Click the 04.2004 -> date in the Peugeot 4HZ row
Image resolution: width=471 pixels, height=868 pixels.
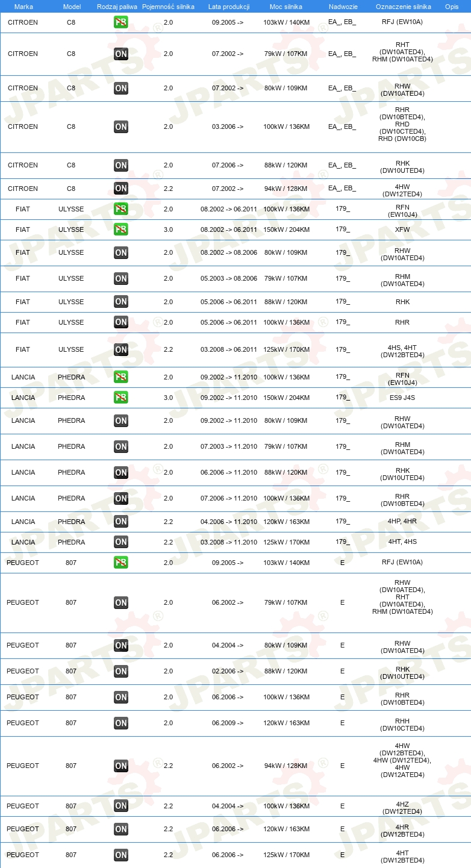point(228,806)
